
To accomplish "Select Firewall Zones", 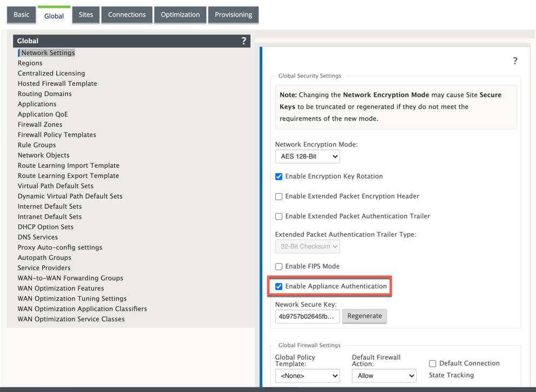I will pyautogui.click(x=40, y=125).
